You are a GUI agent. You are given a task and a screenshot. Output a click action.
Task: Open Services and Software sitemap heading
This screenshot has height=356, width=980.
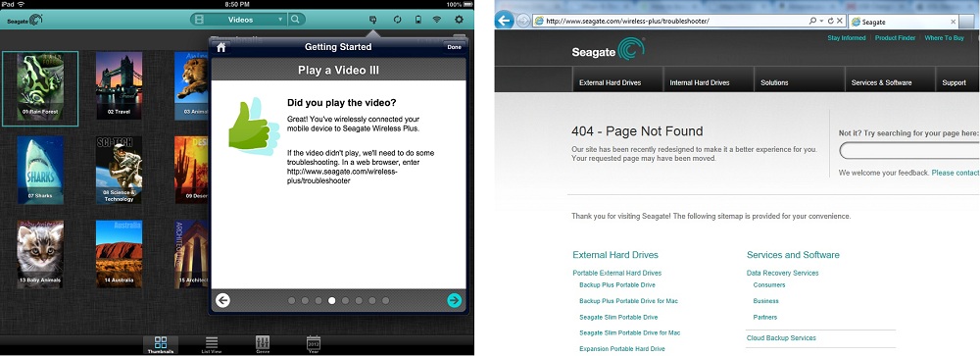(x=793, y=255)
